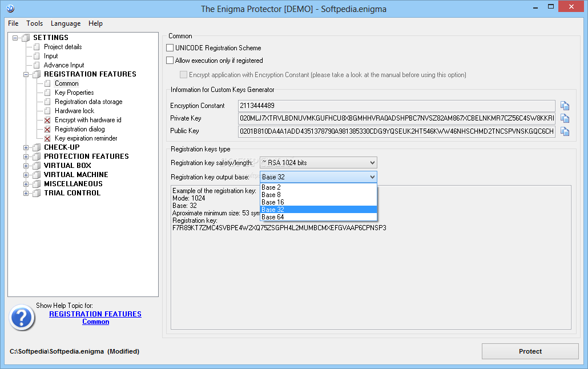
Task: Click the blue help question mark icon
Action: tap(22, 317)
